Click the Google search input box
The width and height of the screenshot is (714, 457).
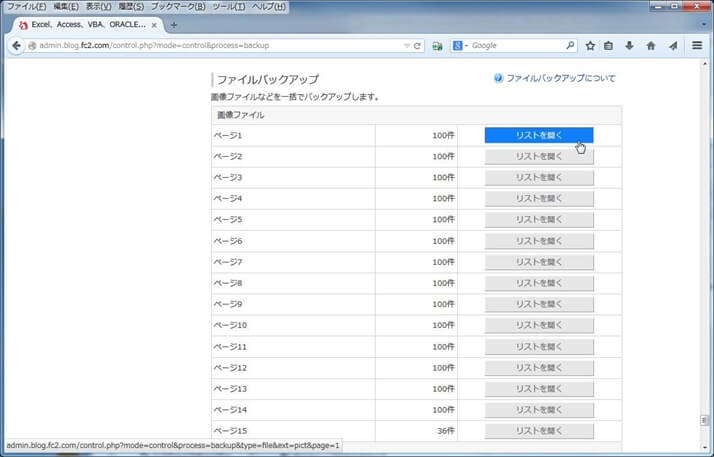coord(517,46)
